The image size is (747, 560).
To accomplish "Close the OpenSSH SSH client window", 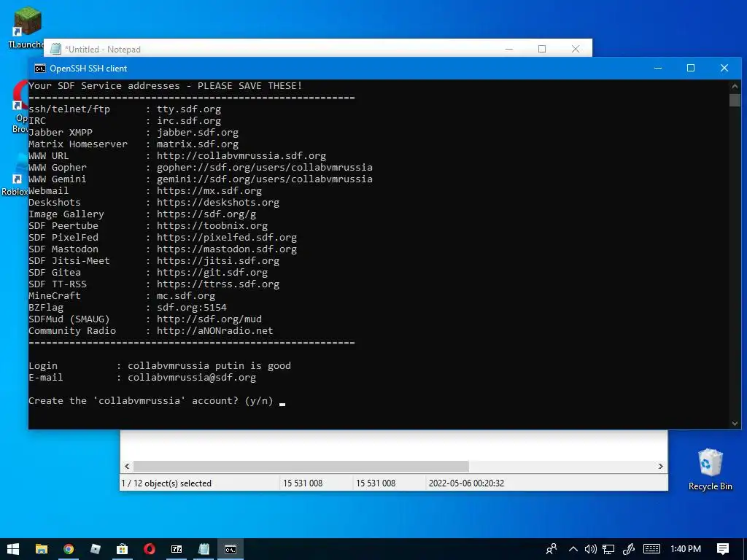I will tap(724, 68).
